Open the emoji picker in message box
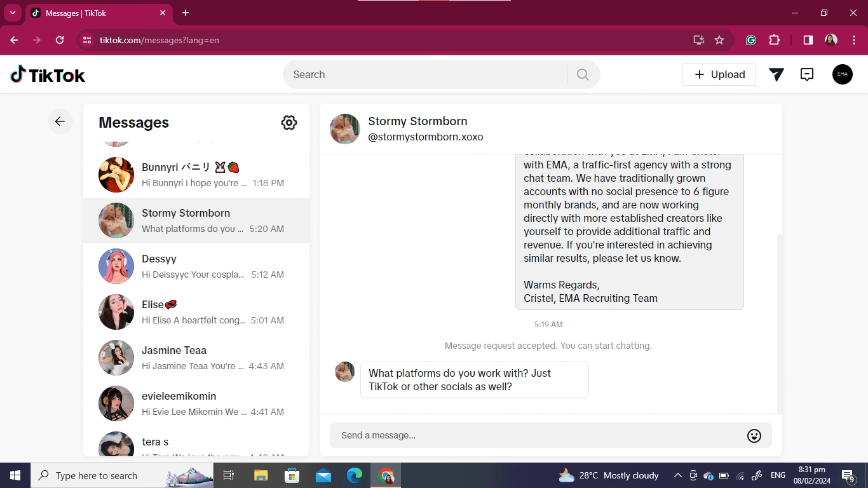This screenshot has width=868, height=488. 754,435
